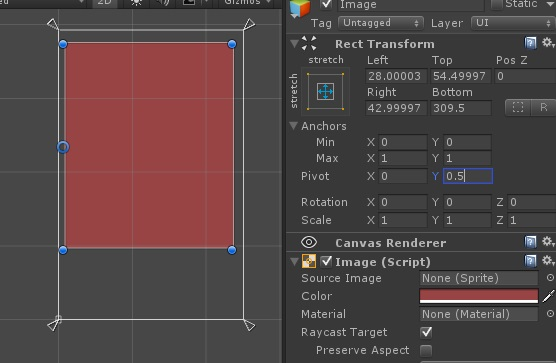Open Canvas Renderer gear settings menu
This screenshot has width=556, height=363.
point(548,242)
